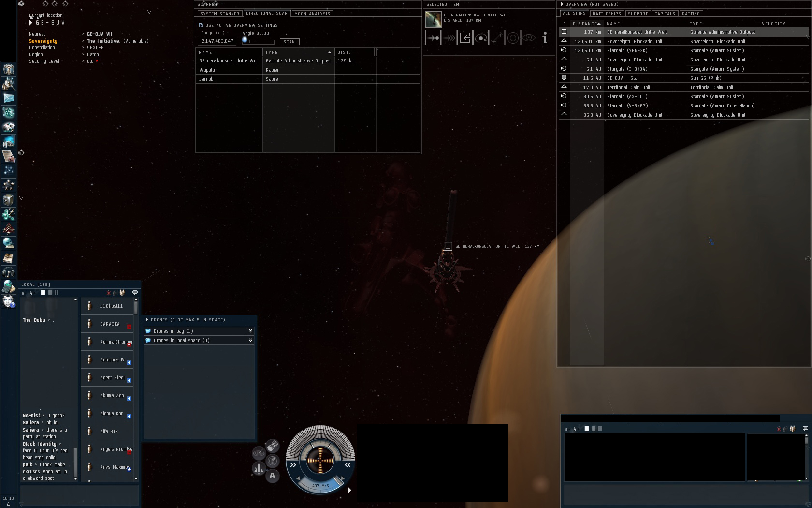The image size is (812, 508).
Task: Click the Keep at Range arrow icon
Action: click(x=497, y=38)
